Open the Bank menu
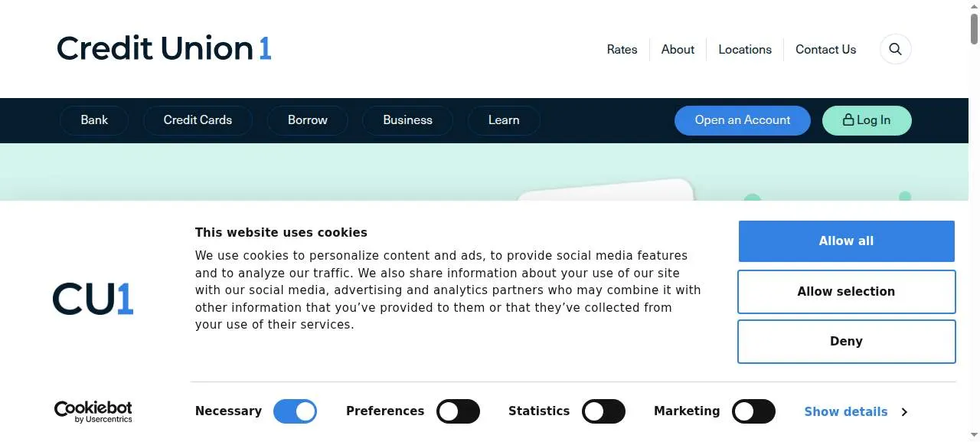The height and width of the screenshot is (442, 980). (x=94, y=120)
